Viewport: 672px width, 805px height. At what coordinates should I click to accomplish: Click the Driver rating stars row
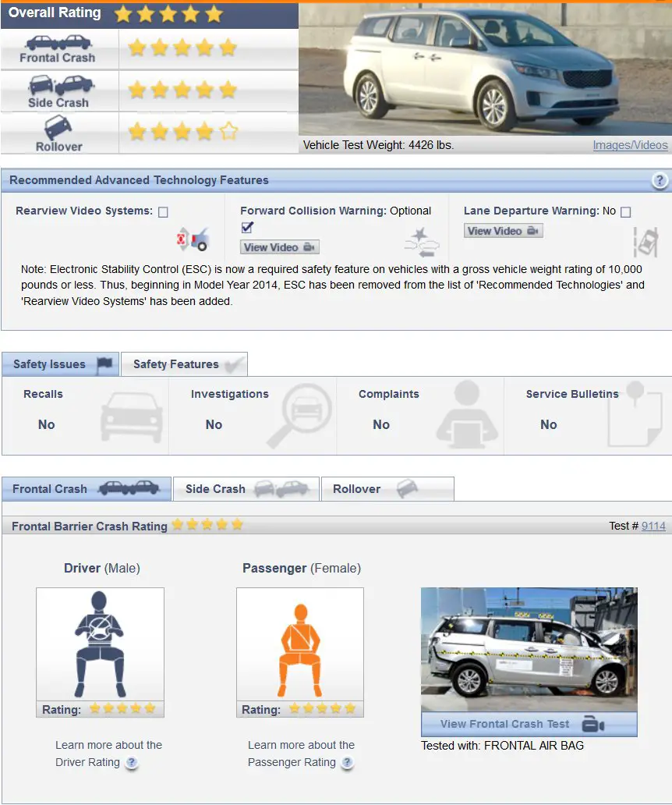pos(122,708)
